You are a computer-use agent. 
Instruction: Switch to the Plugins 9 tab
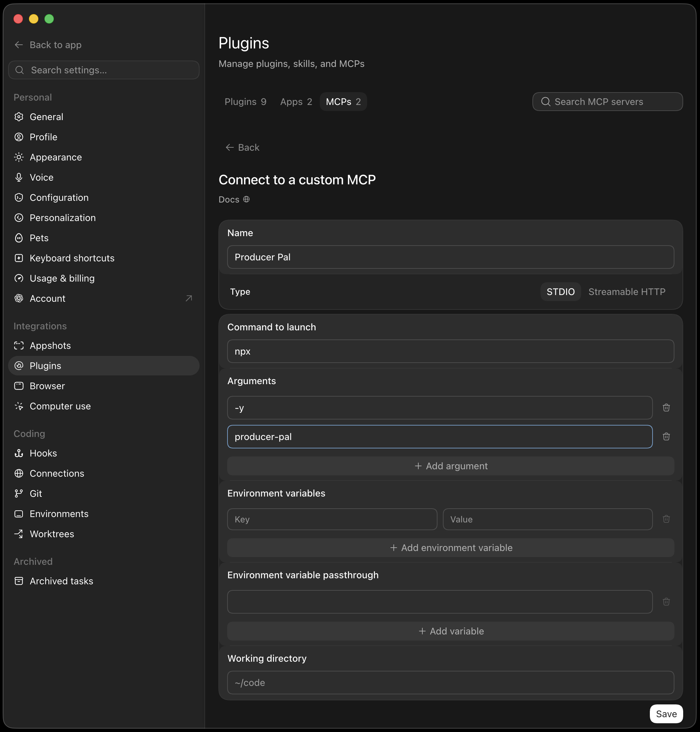(x=246, y=102)
